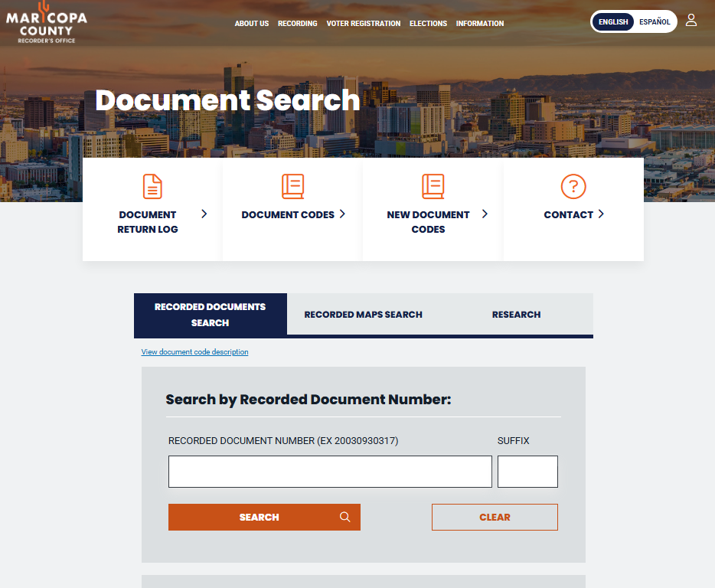This screenshot has height=588, width=715.
Task: Expand the Document Return Log chevron arrow
Action: tap(204, 214)
